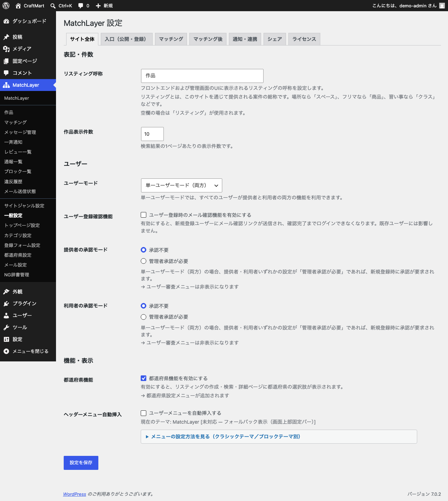This screenshot has height=501, width=448.
Task: Open 一斉通知 submenu item
Action: tap(28, 142)
